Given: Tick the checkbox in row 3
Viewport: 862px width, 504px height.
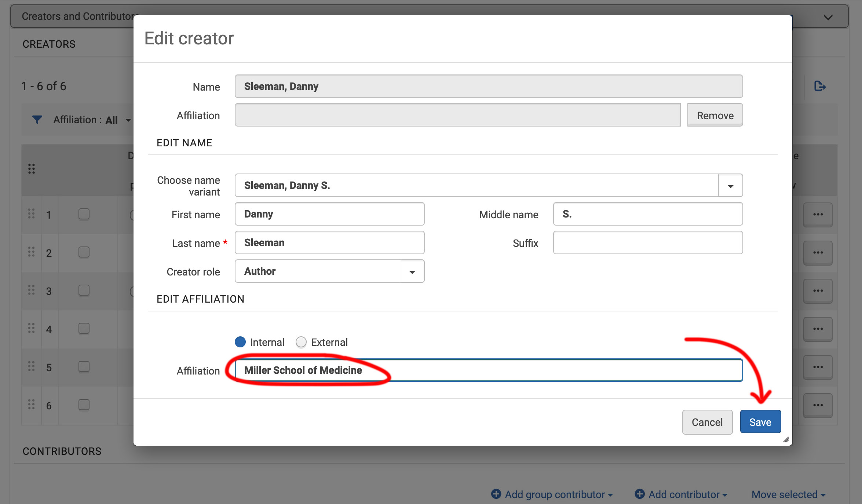Looking at the screenshot, I should click(84, 291).
